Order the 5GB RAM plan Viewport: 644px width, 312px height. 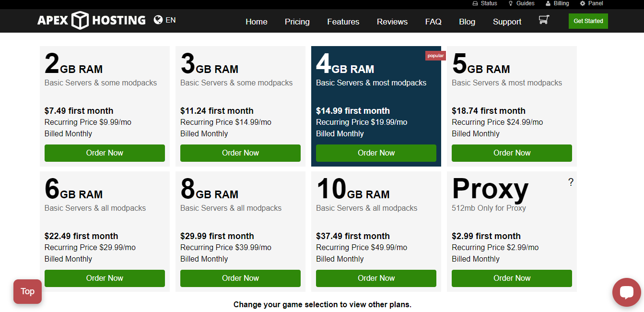[x=512, y=153]
